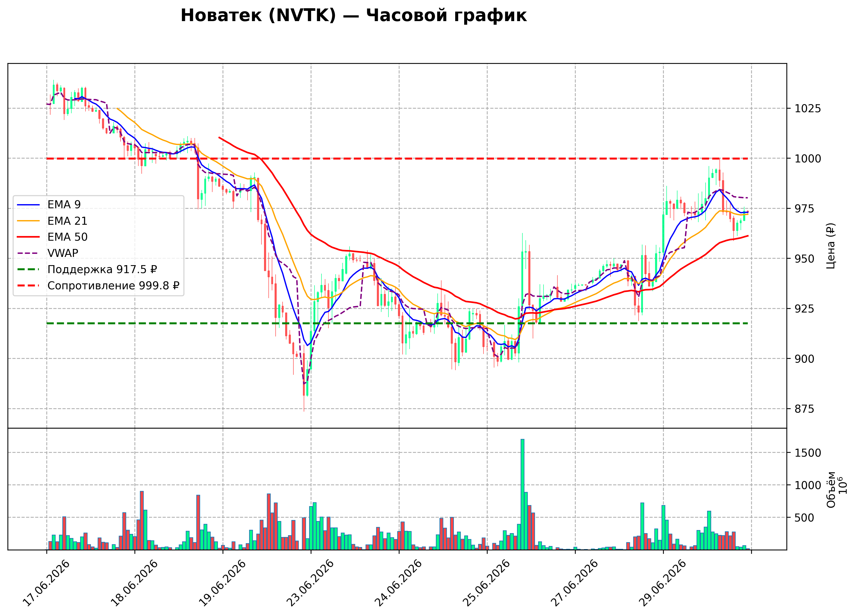Click the date label "27.06.2026"
857x616 pixels.
pyautogui.click(x=574, y=584)
